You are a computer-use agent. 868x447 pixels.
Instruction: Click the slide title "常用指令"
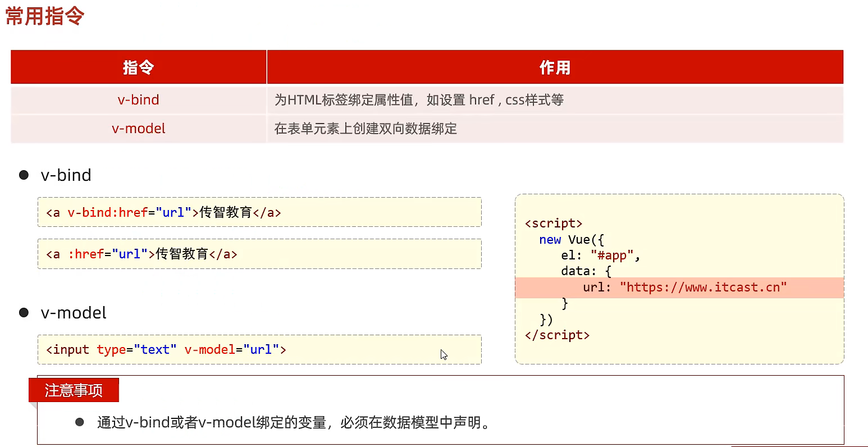coord(45,16)
